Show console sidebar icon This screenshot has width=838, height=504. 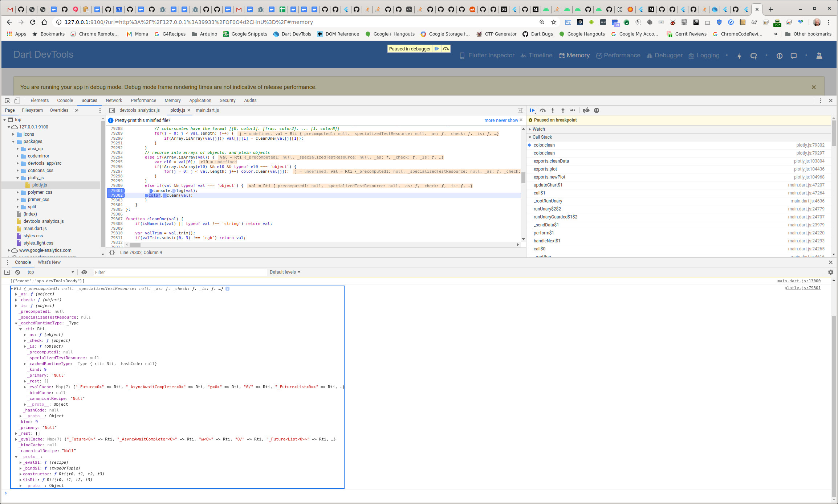(x=7, y=272)
